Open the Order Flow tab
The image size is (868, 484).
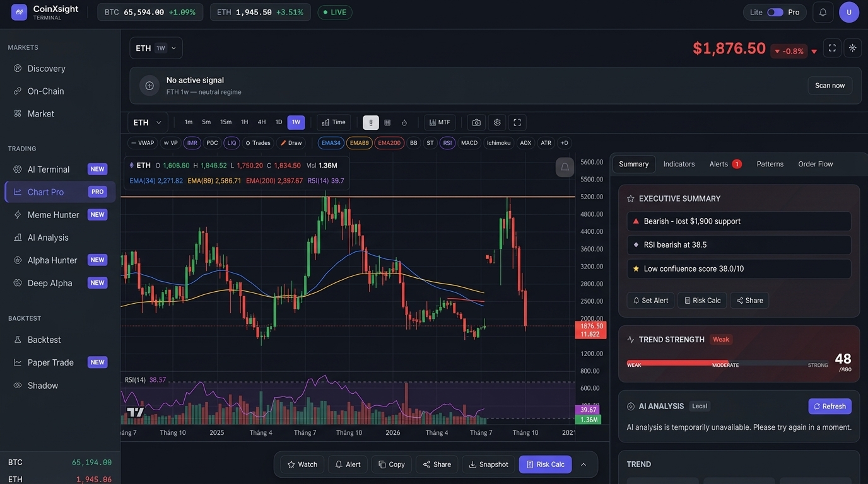(816, 164)
